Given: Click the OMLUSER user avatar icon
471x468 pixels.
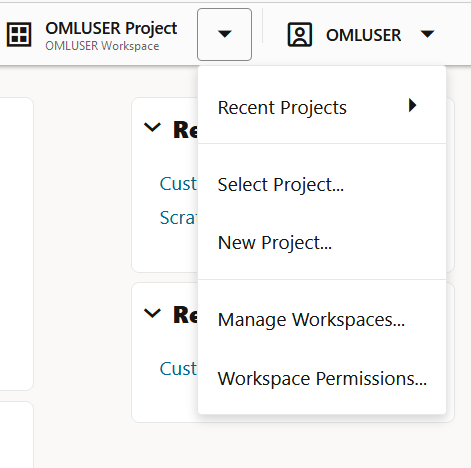Looking at the screenshot, I should [300, 35].
